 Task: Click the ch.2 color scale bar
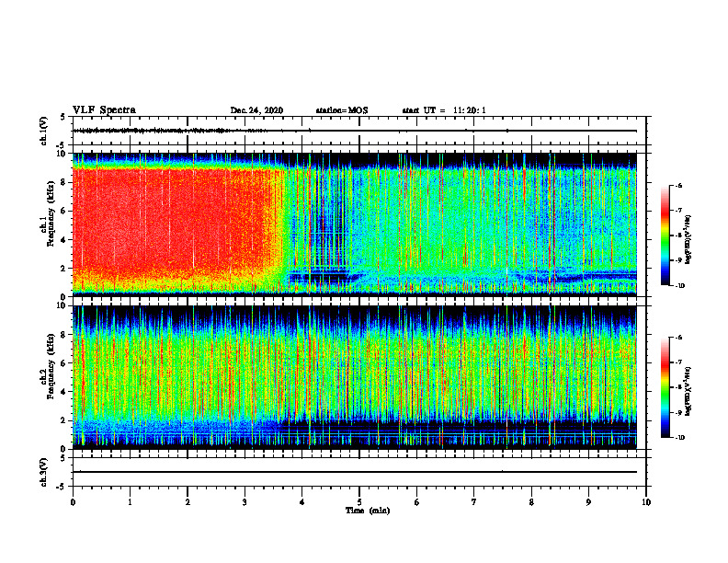coord(665,387)
